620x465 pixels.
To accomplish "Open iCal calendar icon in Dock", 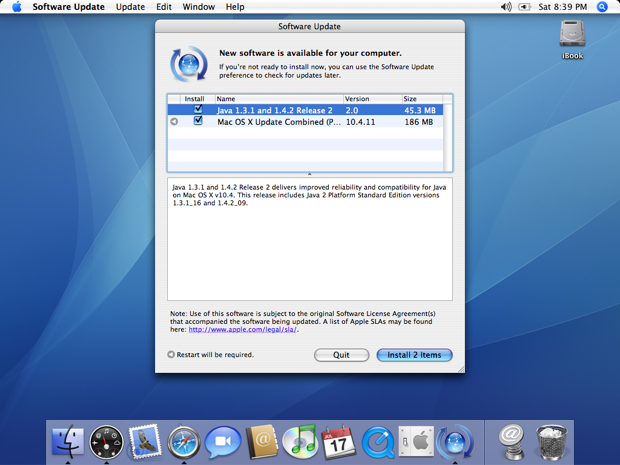I will coord(338,442).
